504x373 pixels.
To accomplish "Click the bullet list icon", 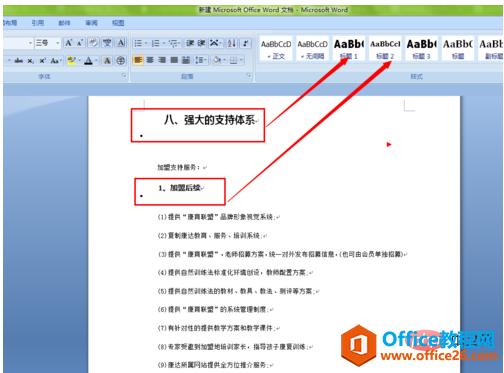I will 138,43.
